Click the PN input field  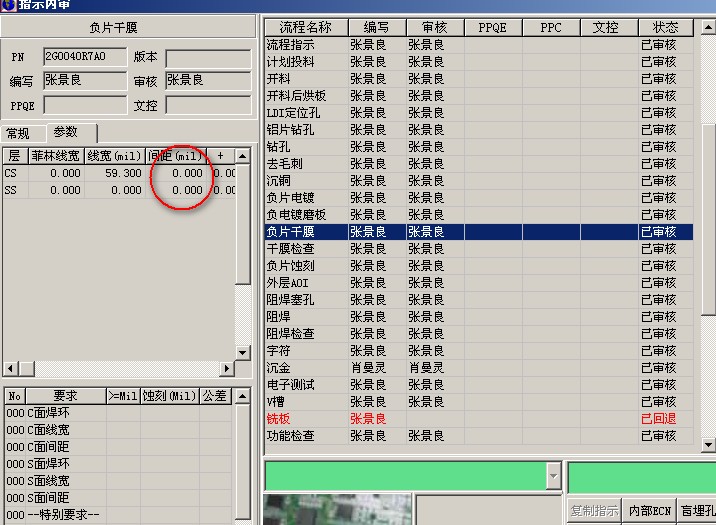(85, 57)
